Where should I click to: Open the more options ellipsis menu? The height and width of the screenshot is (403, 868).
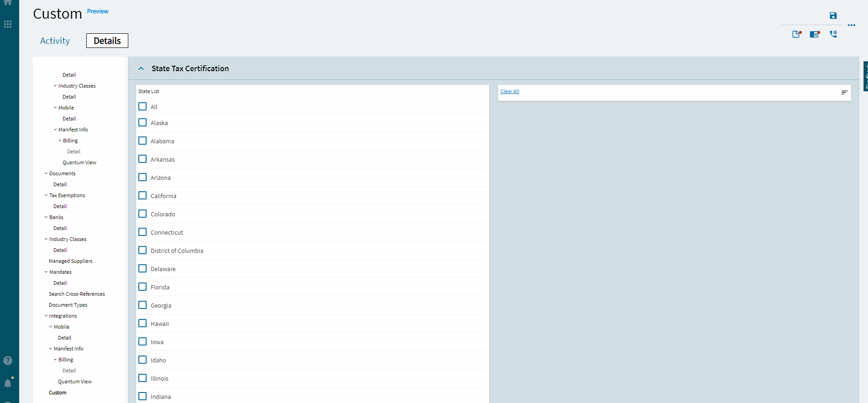852,25
